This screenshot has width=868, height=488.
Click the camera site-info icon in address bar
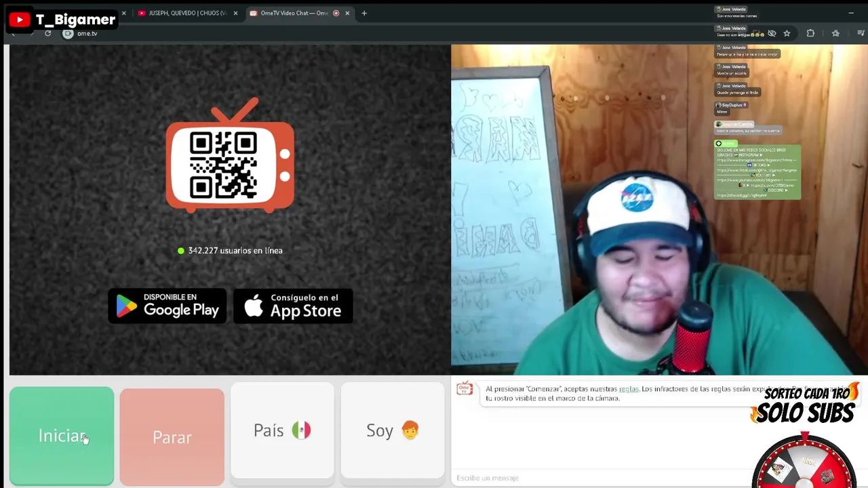point(68,33)
